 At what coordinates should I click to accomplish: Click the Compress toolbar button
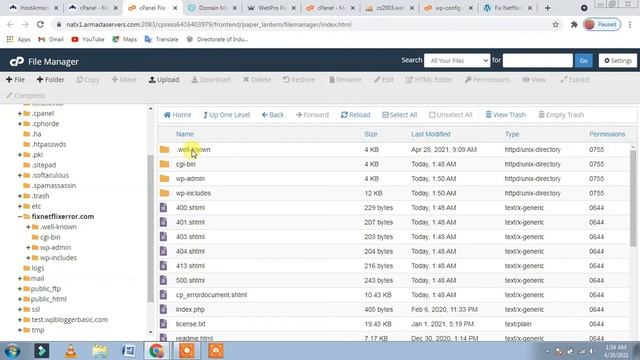pos(25,96)
